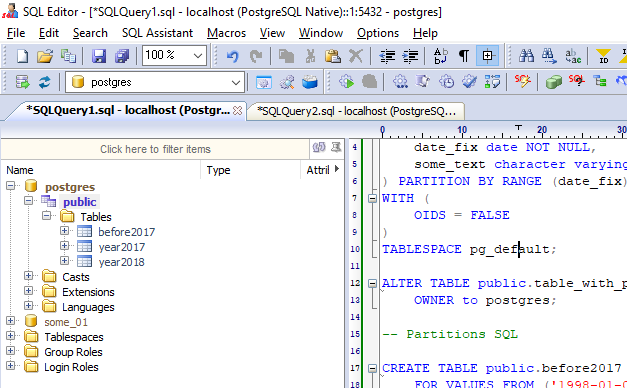Click the tree structure toolbar icon
627x388 pixels.
pos(600,82)
